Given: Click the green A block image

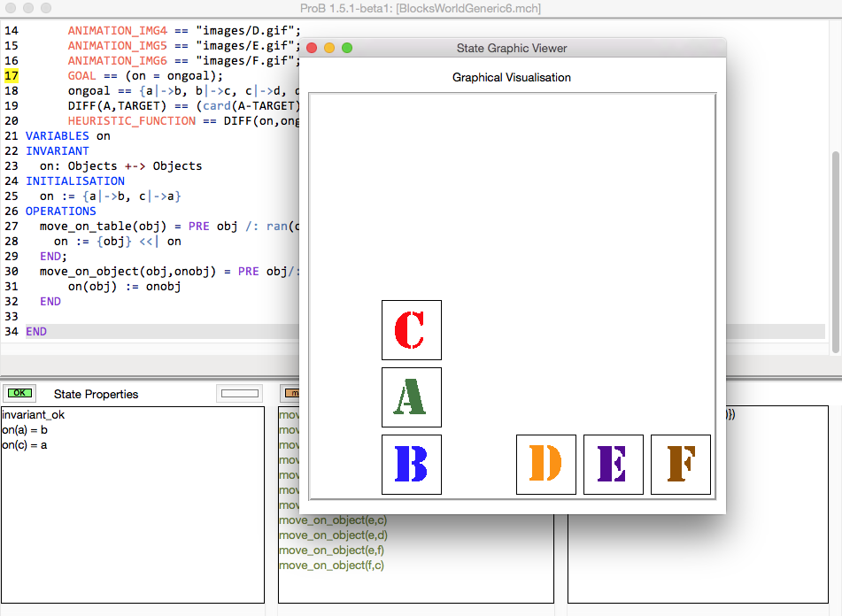Looking at the screenshot, I should click(411, 397).
